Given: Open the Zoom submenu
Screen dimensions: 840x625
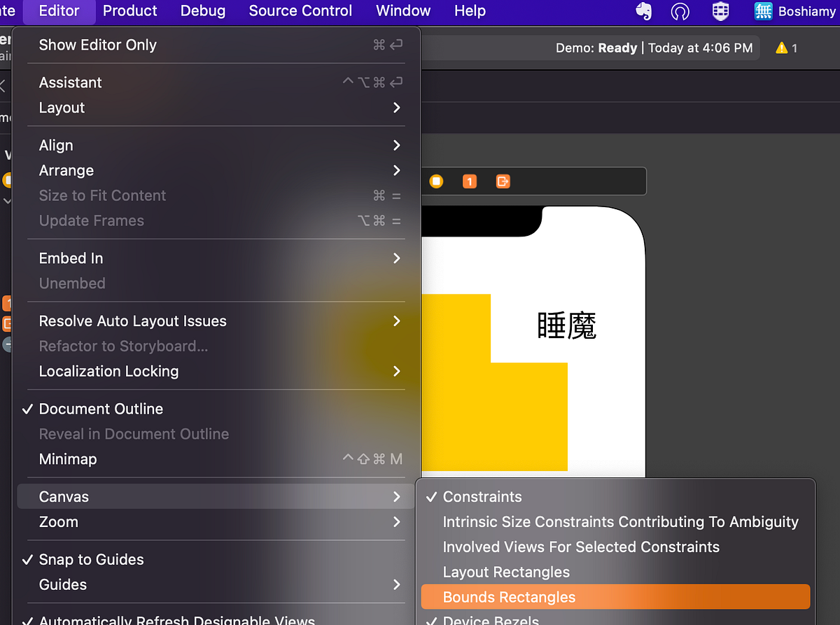Looking at the screenshot, I should coord(58,521).
